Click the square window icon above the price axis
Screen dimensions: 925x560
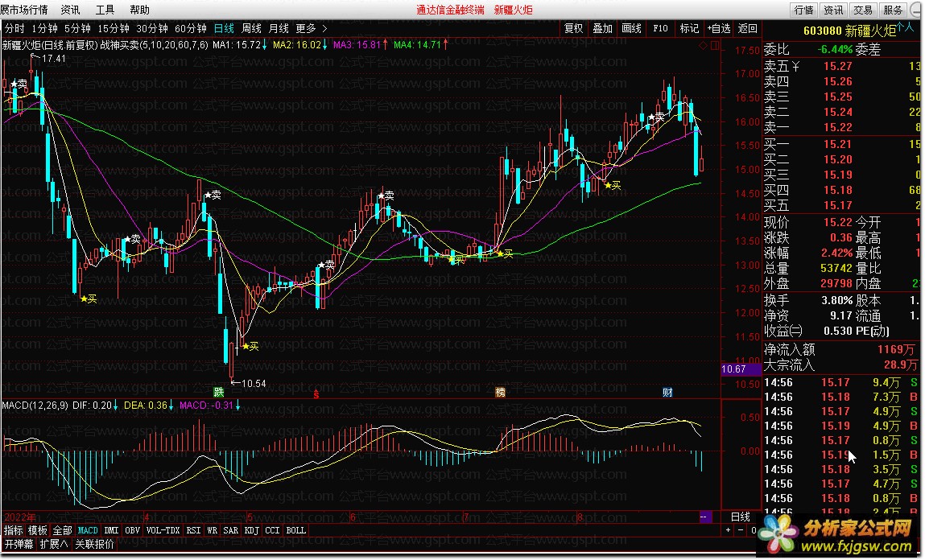point(714,45)
